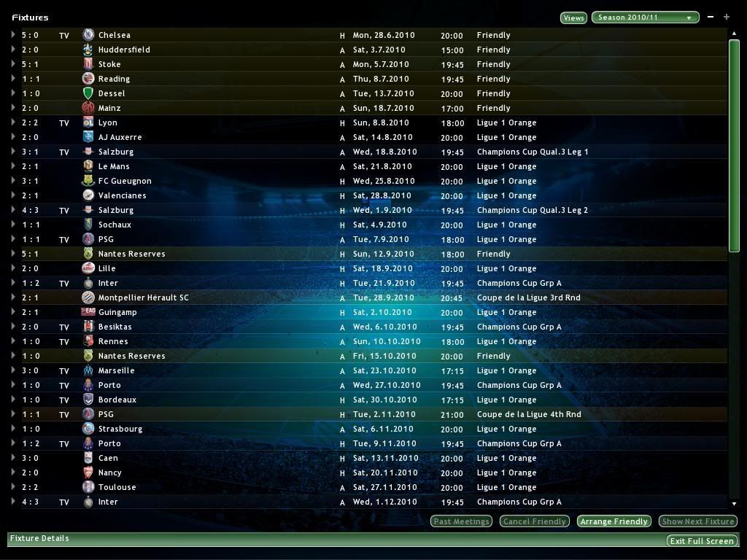This screenshot has height=560, width=747.
Task: Expand the Porto fixture dated 27.10.2010
Action: tap(13, 385)
